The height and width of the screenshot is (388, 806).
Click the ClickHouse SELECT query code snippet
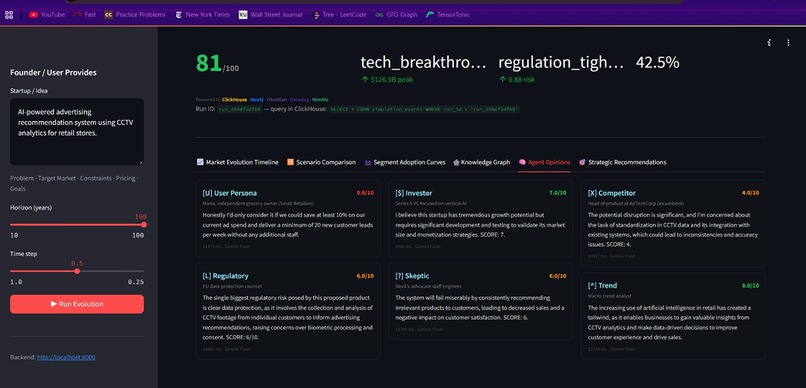424,109
